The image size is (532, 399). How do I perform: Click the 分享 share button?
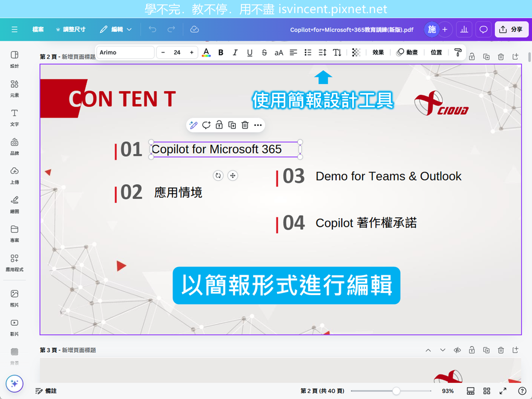(x=511, y=30)
